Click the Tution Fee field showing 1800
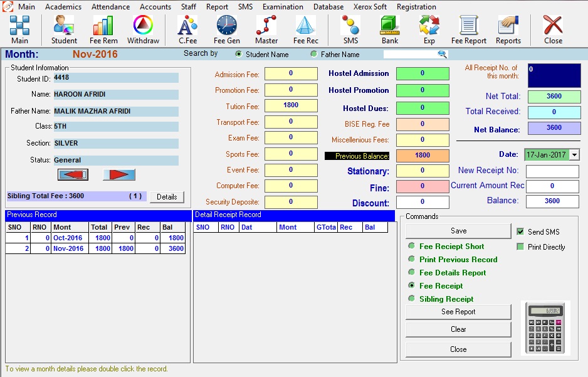The height and width of the screenshot is (377, 588). [291, 105]
